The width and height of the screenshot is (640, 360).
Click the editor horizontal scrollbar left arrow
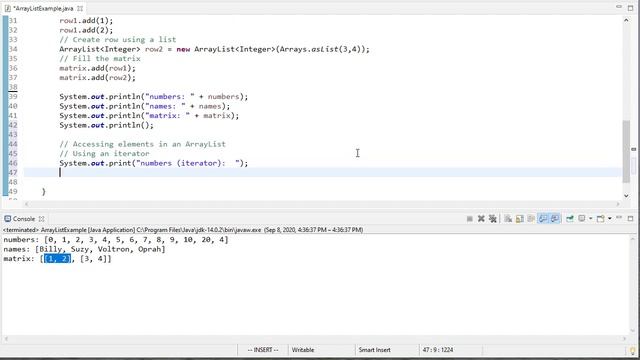27,204
